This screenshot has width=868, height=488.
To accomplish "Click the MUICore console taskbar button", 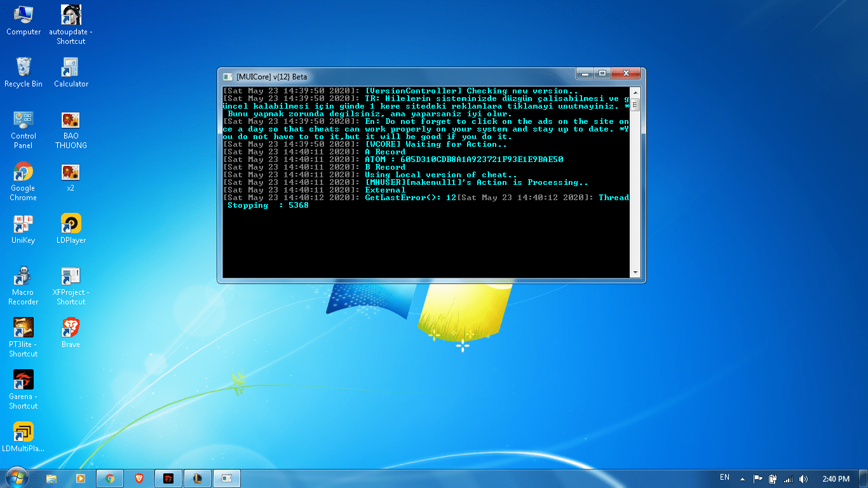I will pyautogui.click(x=227, y=478).
